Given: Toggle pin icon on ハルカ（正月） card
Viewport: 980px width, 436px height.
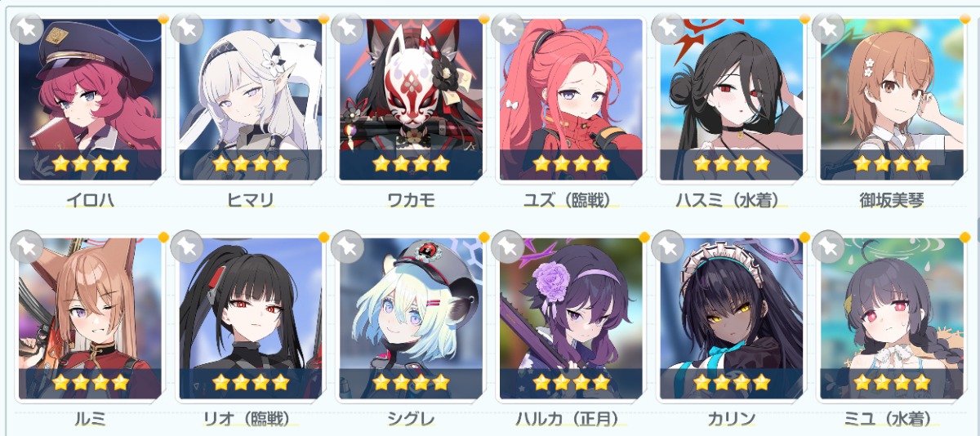Looking at the screenshot, I should click(x=508, y=246).
